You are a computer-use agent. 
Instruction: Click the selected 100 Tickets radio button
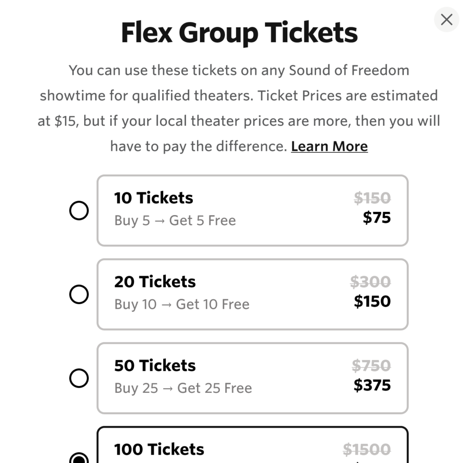(x=79, y=459)
